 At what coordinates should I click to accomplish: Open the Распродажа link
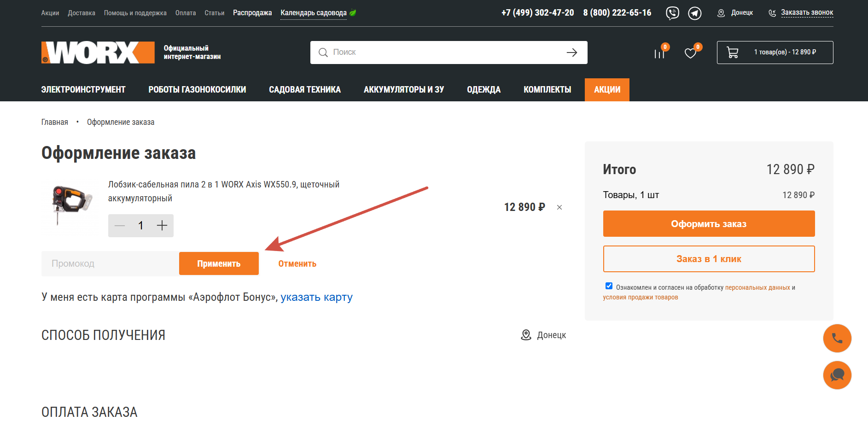coord(252,13)
